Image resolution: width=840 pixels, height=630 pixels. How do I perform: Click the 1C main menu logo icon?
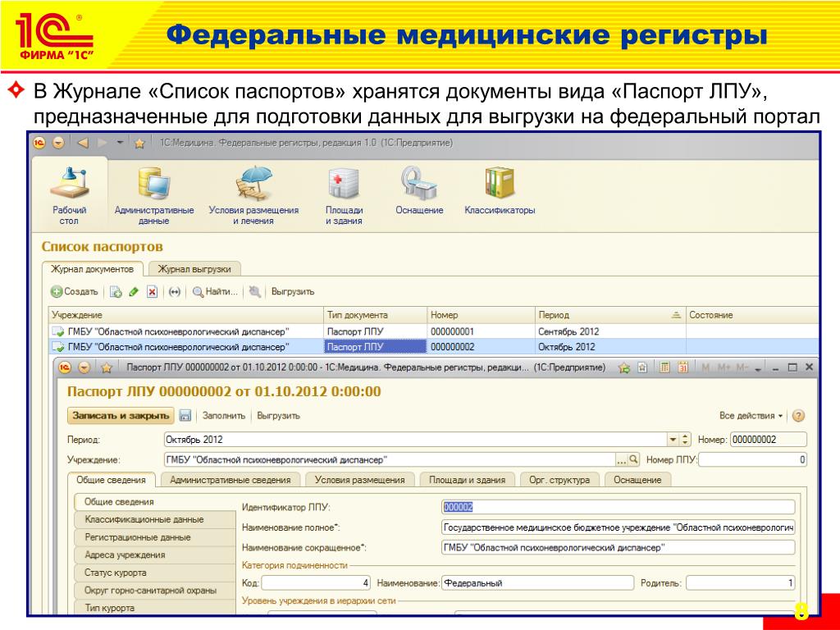point(39,143)
